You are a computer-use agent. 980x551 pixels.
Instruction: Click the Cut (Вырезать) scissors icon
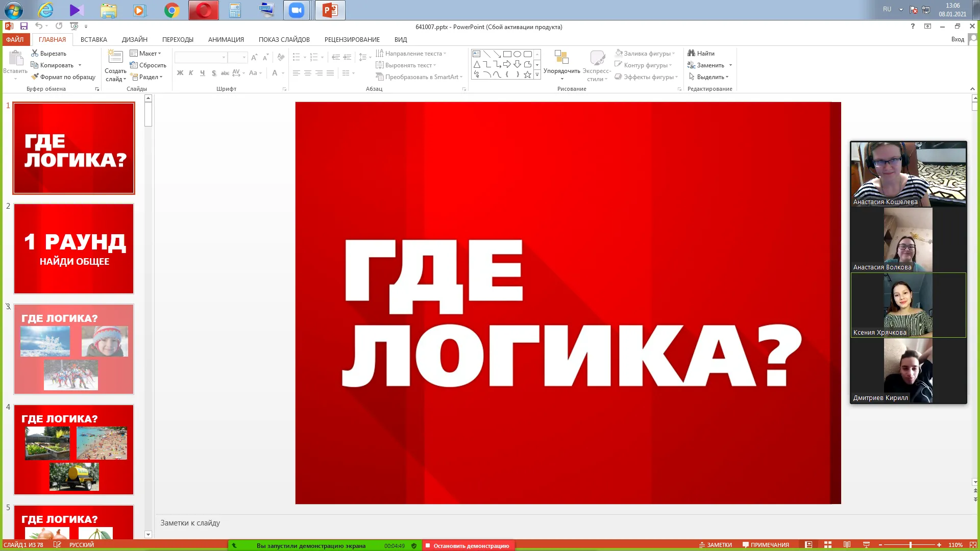(35, 53)
